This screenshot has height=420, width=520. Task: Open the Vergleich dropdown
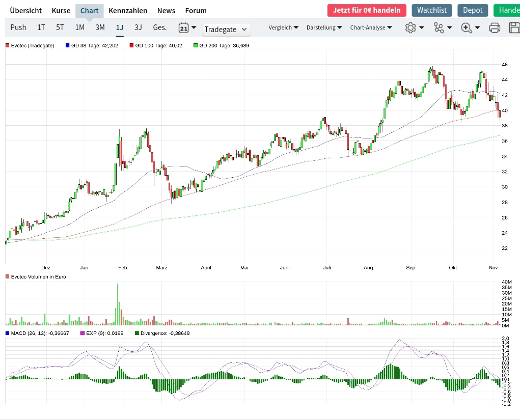pyautogui.click(x=283, y=27)
